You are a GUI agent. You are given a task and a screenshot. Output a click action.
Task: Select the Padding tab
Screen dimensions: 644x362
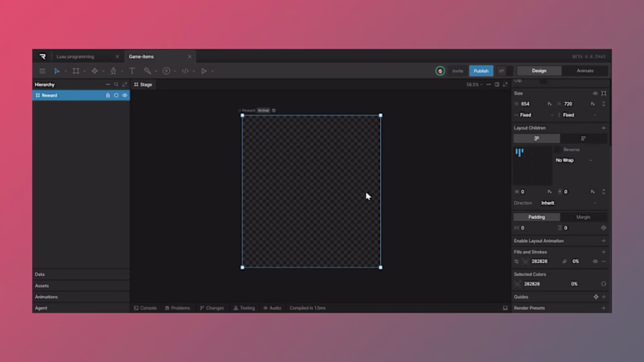[x=536, y=217]
